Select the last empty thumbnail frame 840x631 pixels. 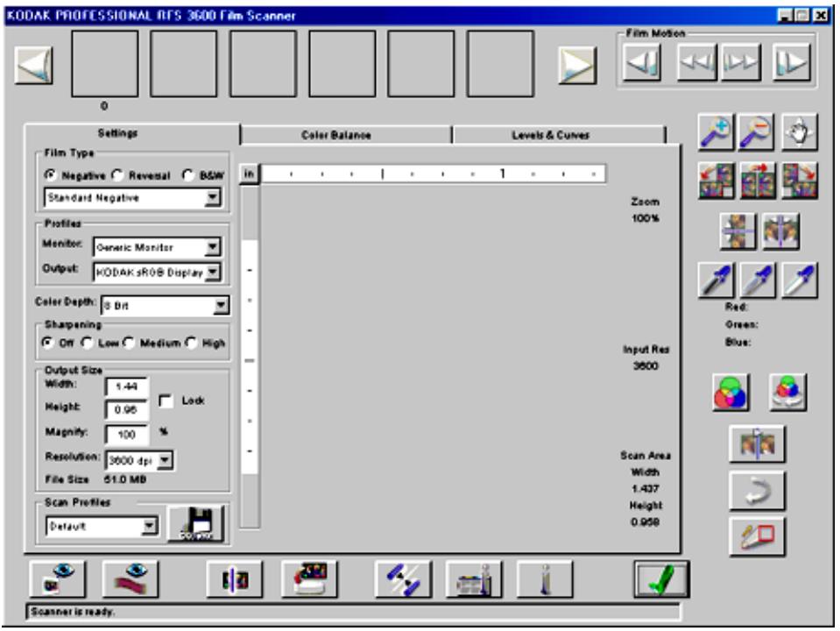(x=500, y=64)
